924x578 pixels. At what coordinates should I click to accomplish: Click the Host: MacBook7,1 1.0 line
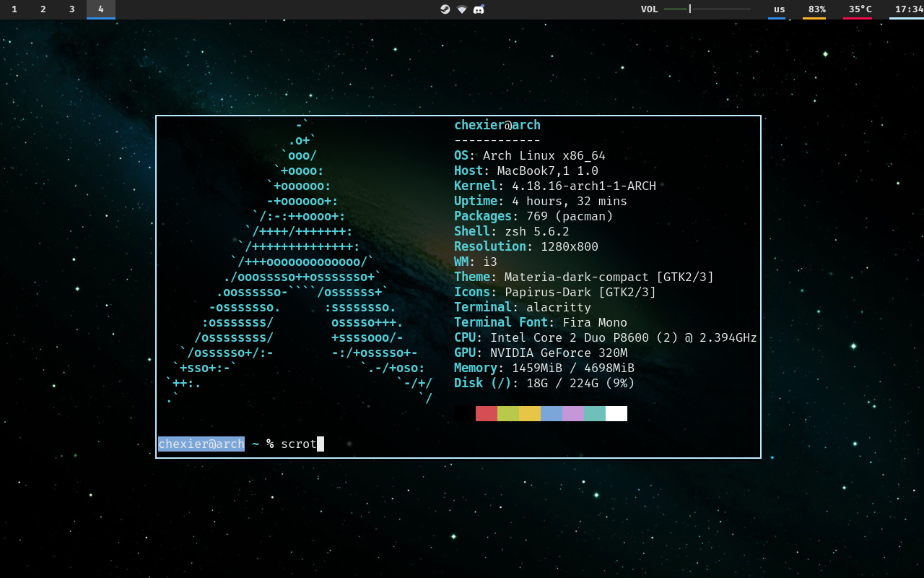click(x=526, y=171)
